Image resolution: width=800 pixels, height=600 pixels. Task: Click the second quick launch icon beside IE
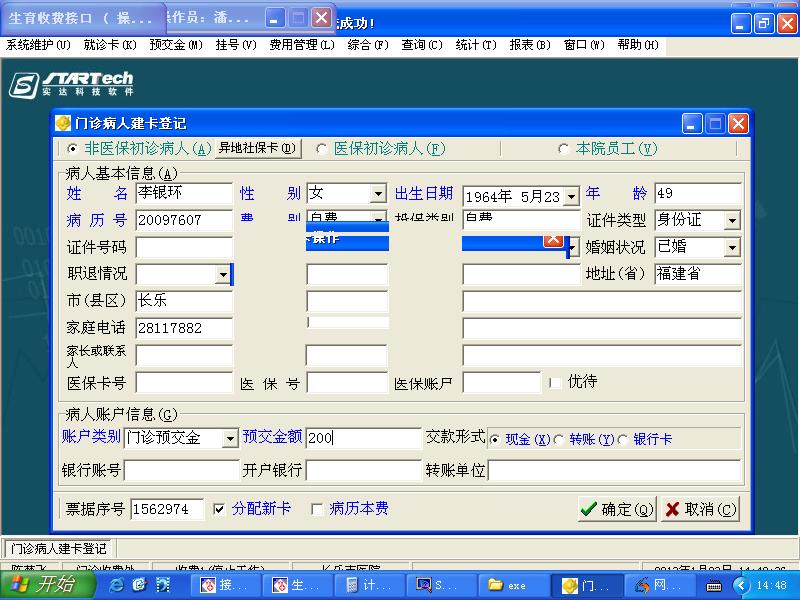click(139, 585)
